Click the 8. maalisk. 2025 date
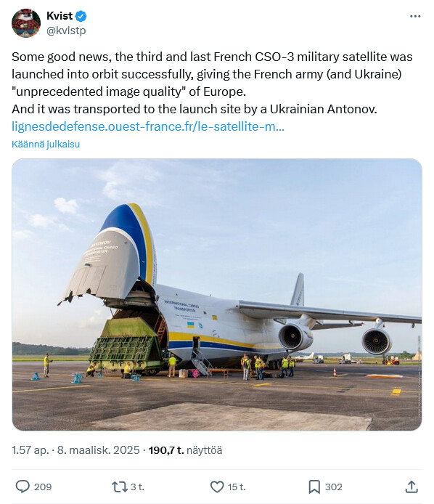This screenshot has height=504, width=434. tap(98, 450)
